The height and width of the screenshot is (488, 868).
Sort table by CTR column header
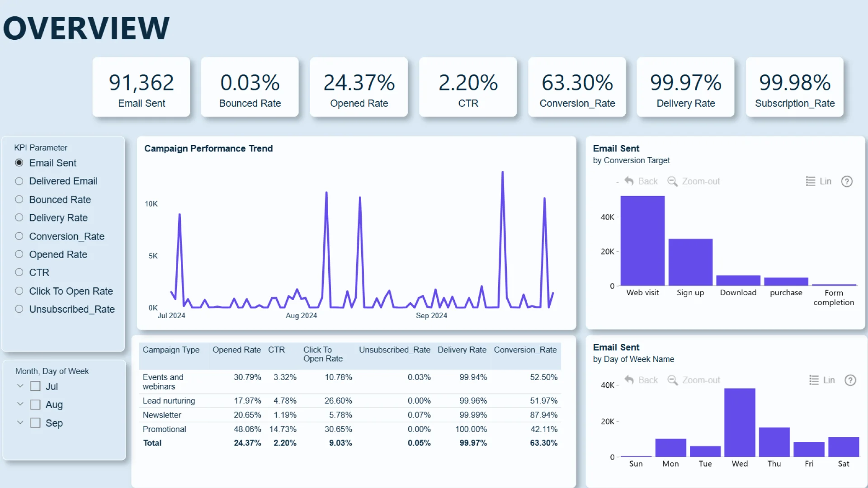(276, 350)
